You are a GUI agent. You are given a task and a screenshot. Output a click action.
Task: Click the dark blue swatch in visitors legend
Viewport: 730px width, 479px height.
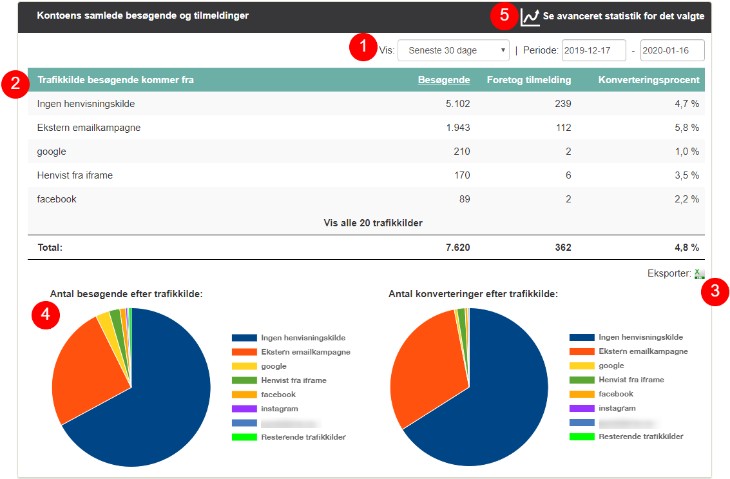(x=243, y=338)
